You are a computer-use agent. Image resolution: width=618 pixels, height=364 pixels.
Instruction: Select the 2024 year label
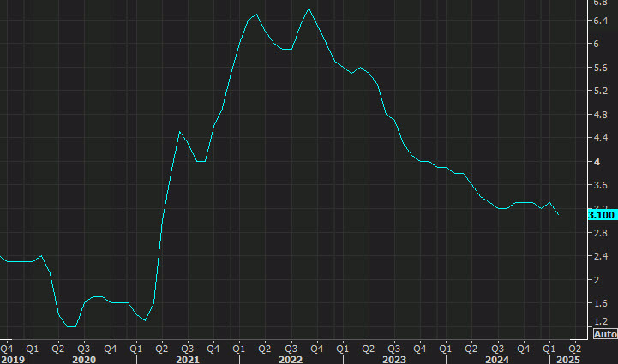point(497,359)
